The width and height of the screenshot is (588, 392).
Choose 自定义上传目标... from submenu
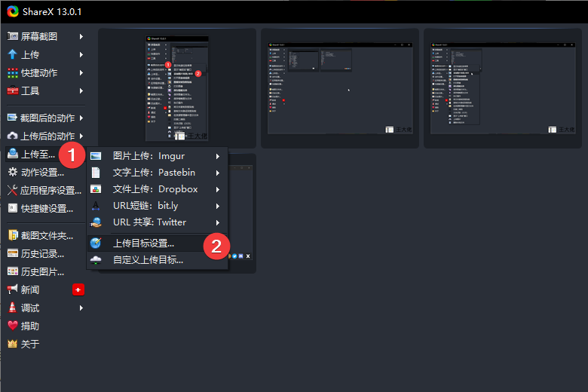point(157,259)
